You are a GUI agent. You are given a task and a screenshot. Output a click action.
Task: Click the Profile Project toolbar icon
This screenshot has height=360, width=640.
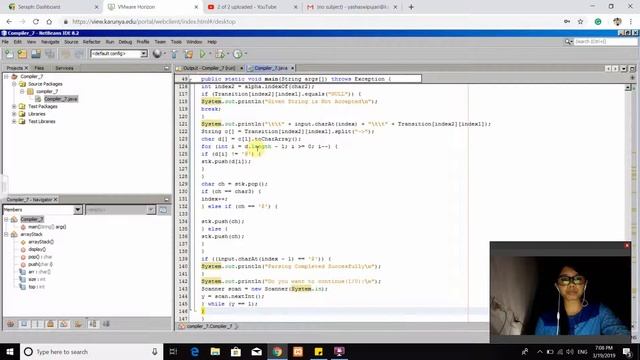coord(238,53)
